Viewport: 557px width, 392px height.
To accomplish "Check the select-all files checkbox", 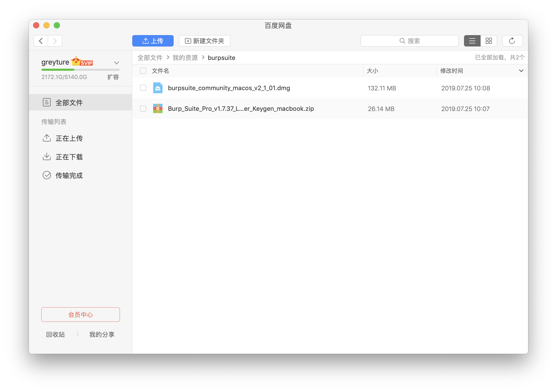I will [x=143, y=71].
